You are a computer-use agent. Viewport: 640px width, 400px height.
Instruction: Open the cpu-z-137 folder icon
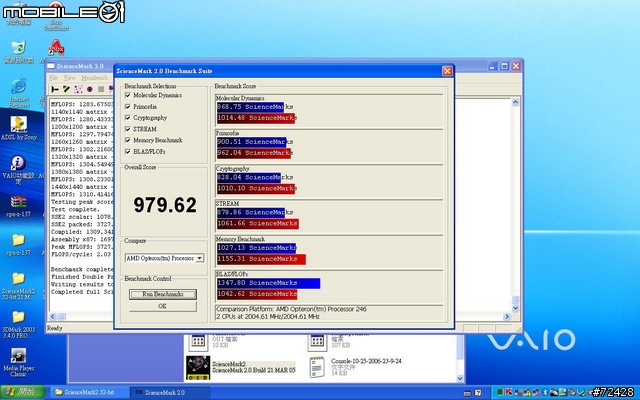point(18,240)
